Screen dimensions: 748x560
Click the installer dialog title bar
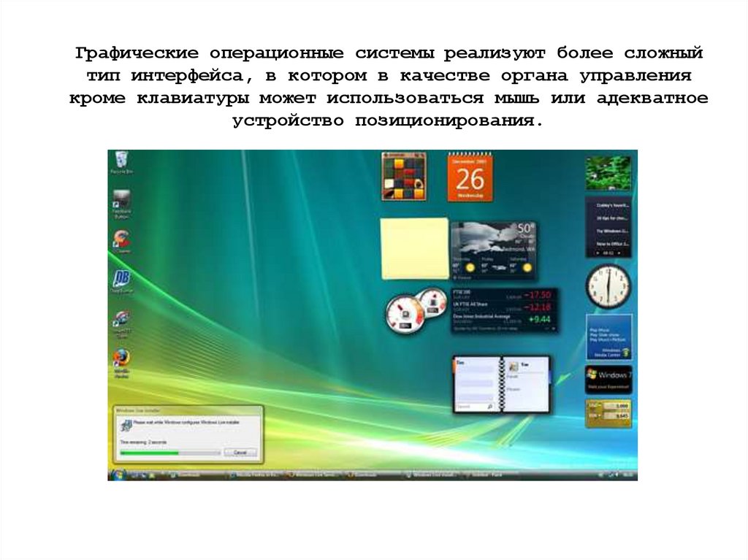188,410
